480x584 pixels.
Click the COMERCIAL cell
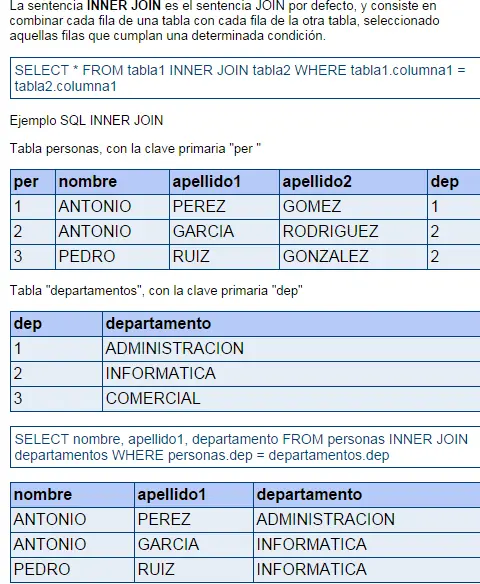pos(291,399)
